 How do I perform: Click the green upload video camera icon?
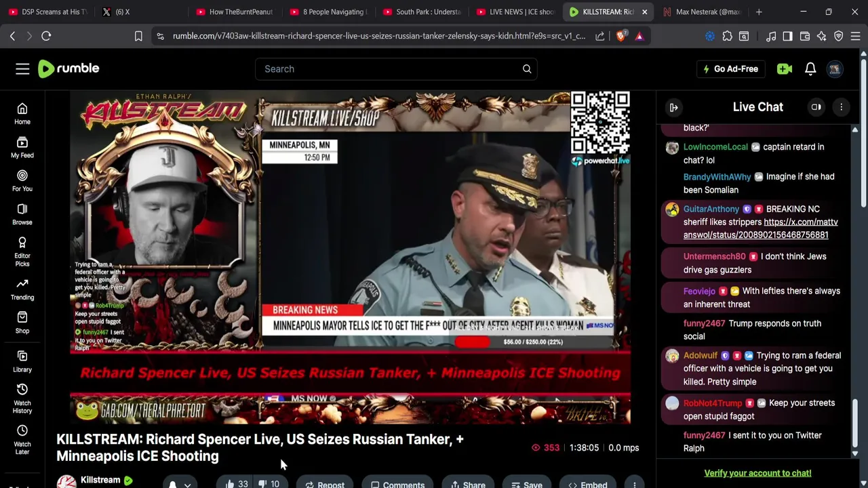[785, 68]
